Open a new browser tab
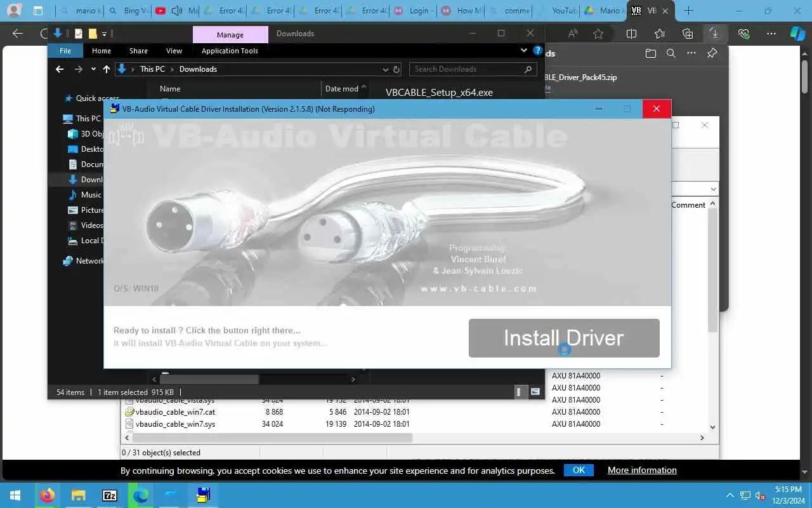This screenshot has height=508, width=812. (688, 11)
